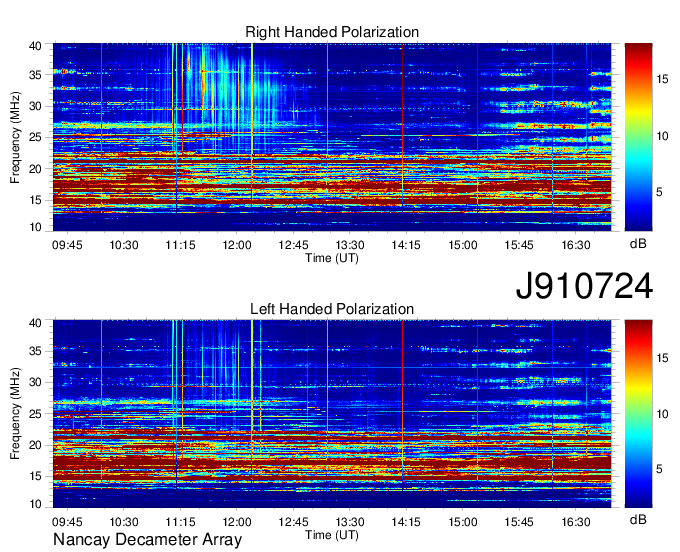Click the 5 dB tick on Left Handed color bar

pyautogui.click(x=660, y=469)
